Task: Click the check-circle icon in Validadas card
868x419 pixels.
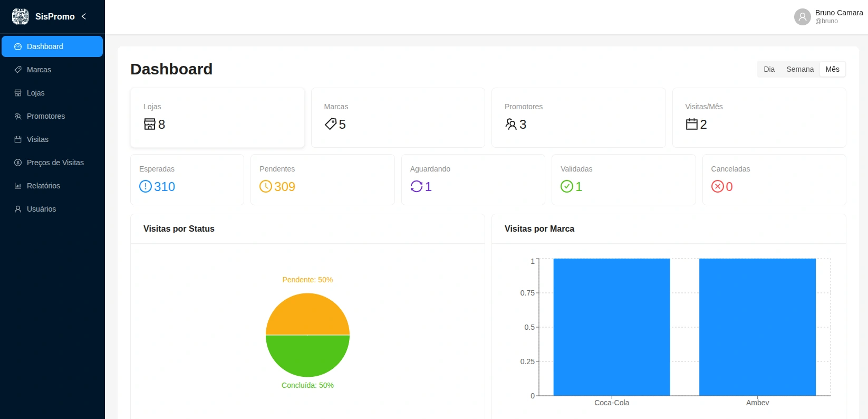Action: pyautogui.click(x=567, y=186)
